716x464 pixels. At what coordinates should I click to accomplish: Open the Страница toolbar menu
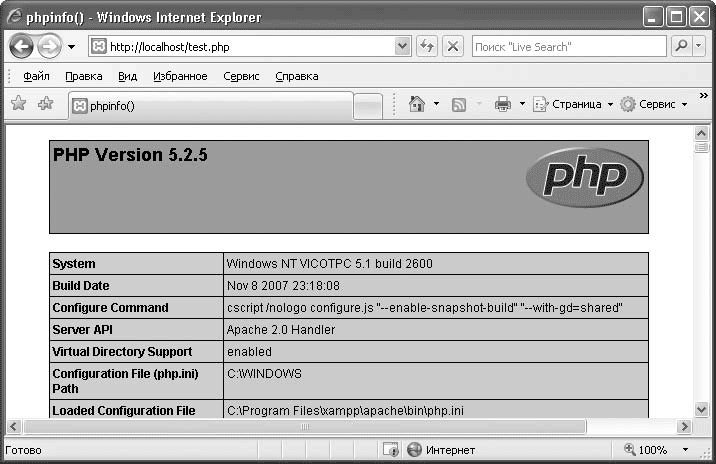(573, 104)
